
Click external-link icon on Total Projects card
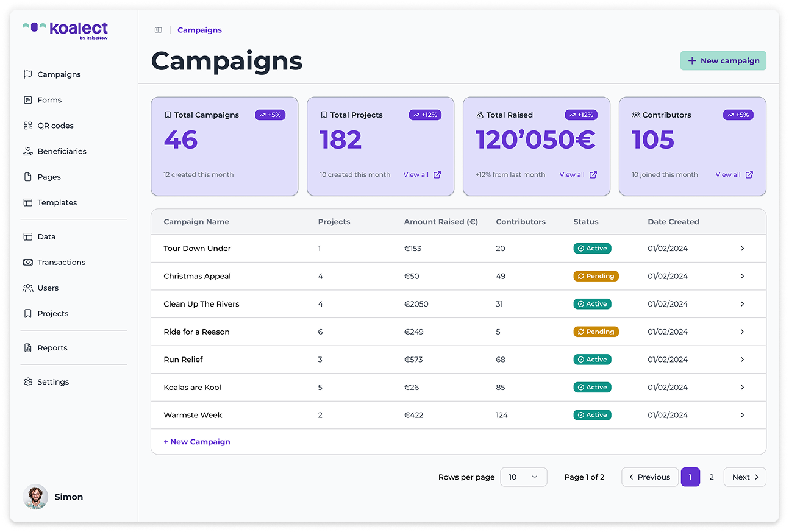tap(437, 175)
